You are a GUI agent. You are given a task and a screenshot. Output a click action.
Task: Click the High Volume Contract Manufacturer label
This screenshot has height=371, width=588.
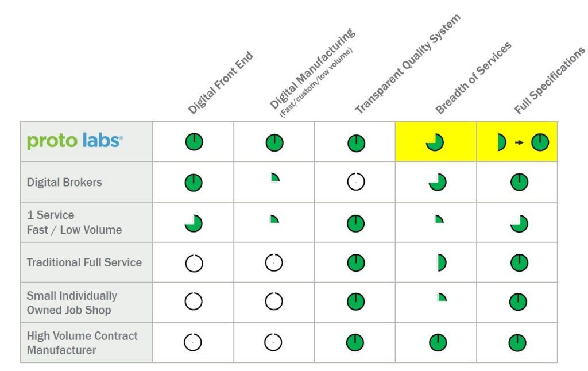tap(82, 342)
